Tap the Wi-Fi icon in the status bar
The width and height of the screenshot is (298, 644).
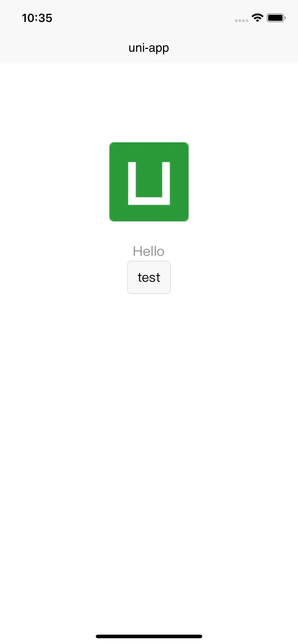click(258, 18)
